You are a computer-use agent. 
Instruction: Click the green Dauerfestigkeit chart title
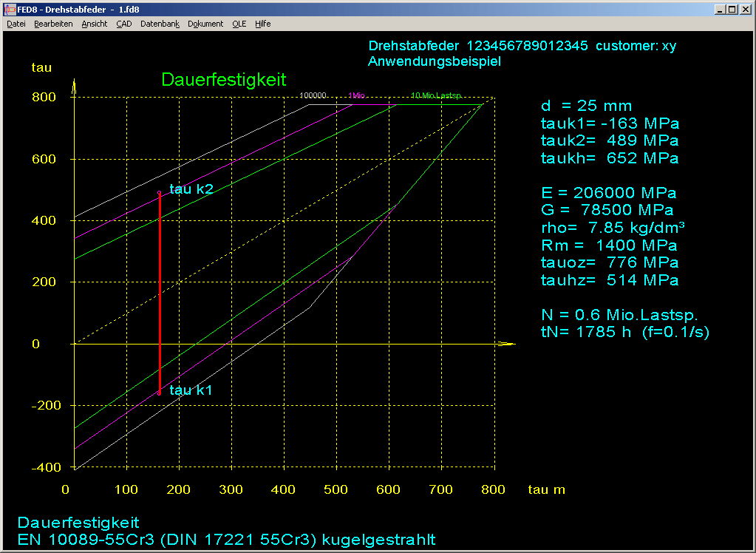click(223, 80)
